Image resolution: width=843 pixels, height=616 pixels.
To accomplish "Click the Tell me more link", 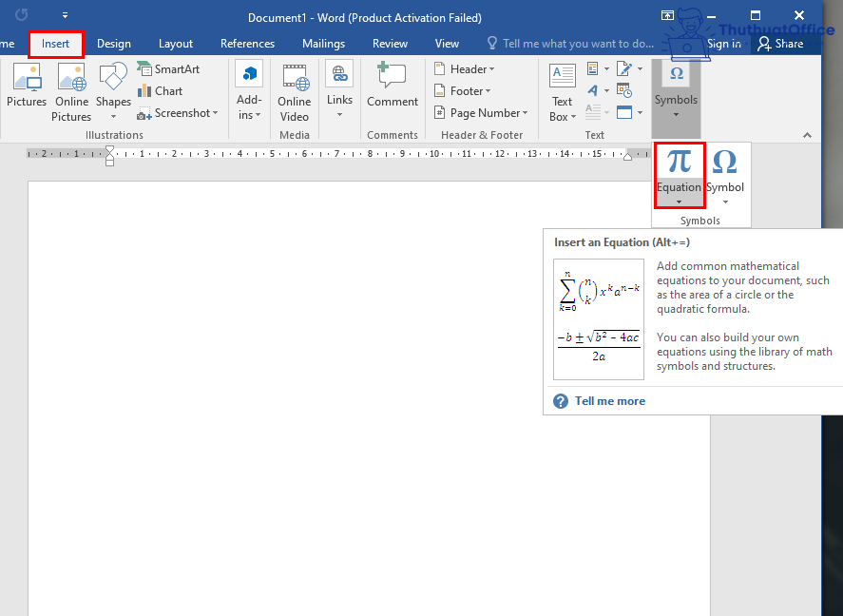I will tap(609, 401).
